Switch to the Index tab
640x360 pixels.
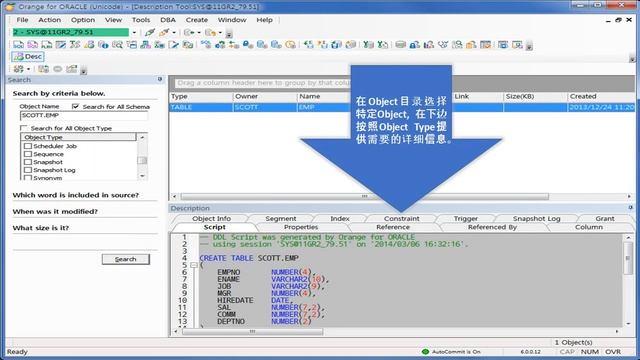pos(340,218)
